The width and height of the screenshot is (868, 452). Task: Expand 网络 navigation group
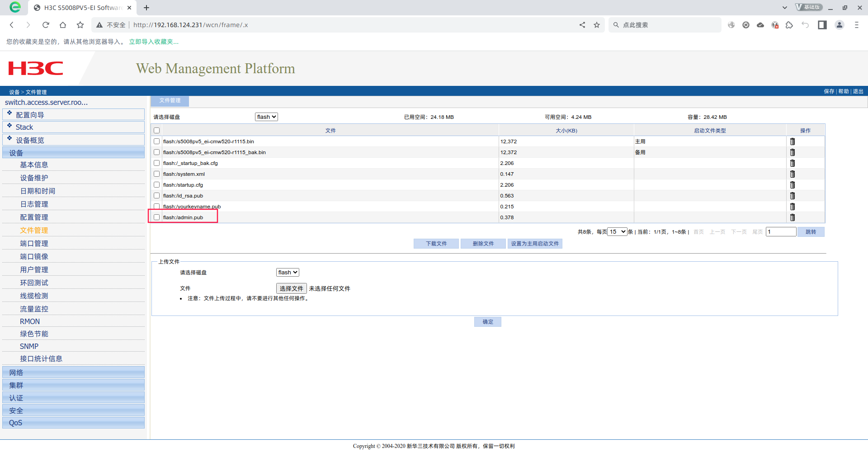click(x=74, y=372)
